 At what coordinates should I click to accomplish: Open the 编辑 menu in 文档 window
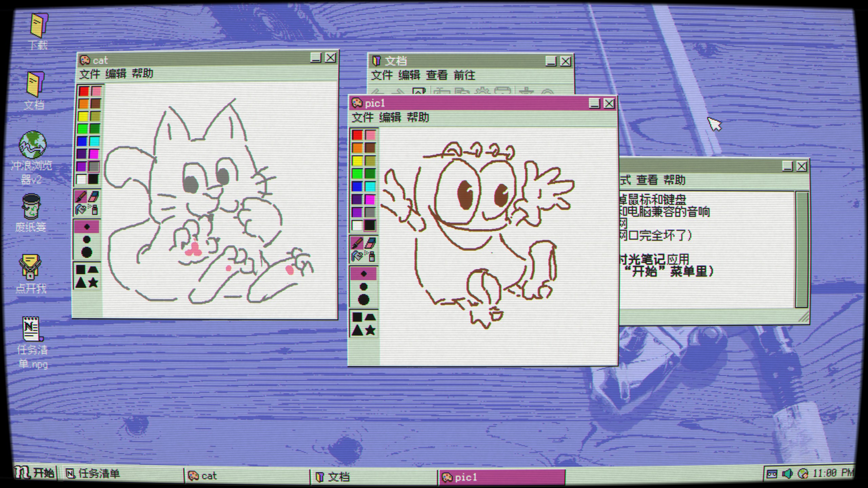coord(409,75)
